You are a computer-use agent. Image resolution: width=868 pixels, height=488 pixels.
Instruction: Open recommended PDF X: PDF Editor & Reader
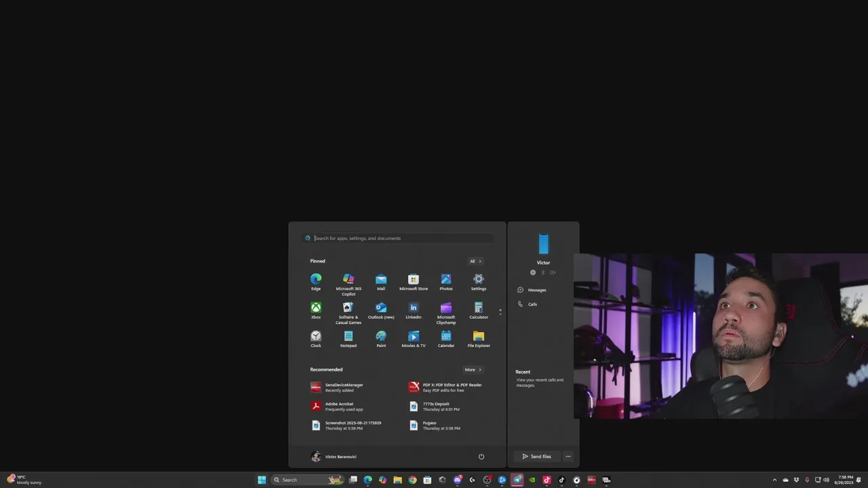point(446,387)
